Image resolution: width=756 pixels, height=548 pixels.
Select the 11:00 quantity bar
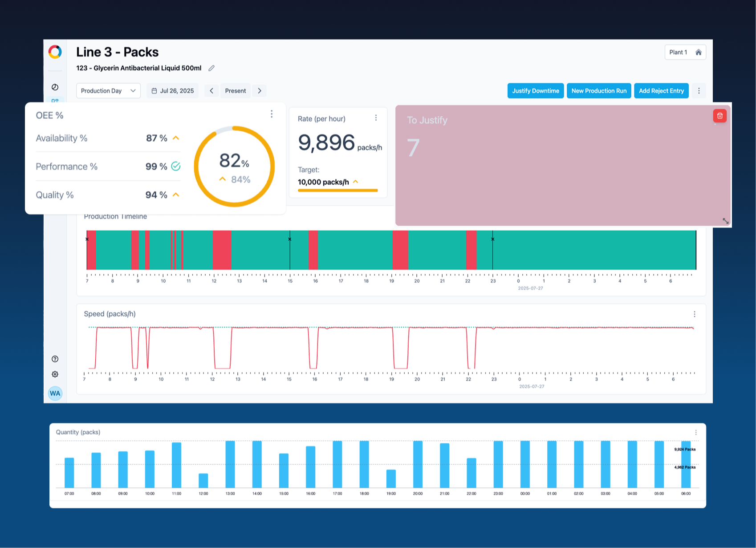click(x=177, y=465)
